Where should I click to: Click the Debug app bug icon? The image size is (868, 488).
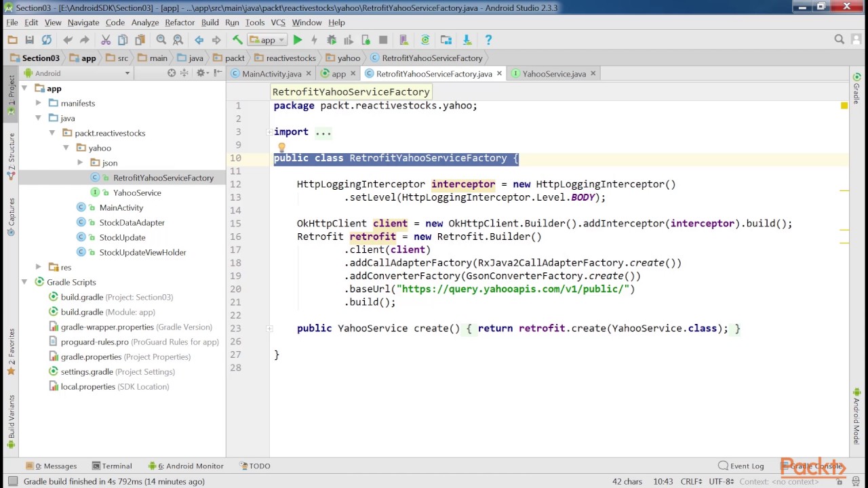[332, 40]
